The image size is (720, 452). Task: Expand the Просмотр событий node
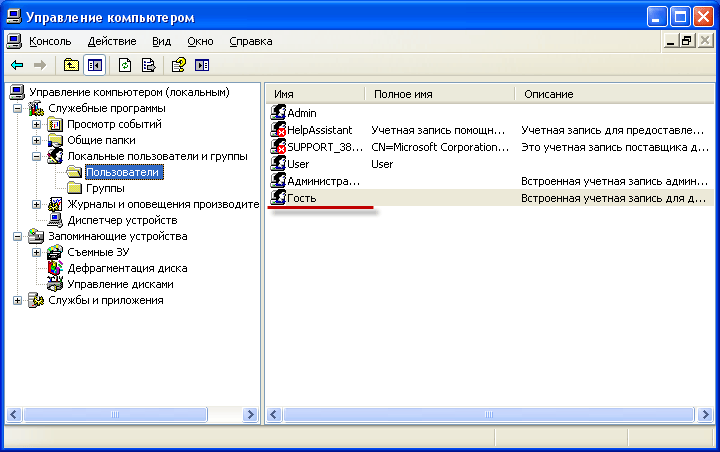click(x=36, y=124)
